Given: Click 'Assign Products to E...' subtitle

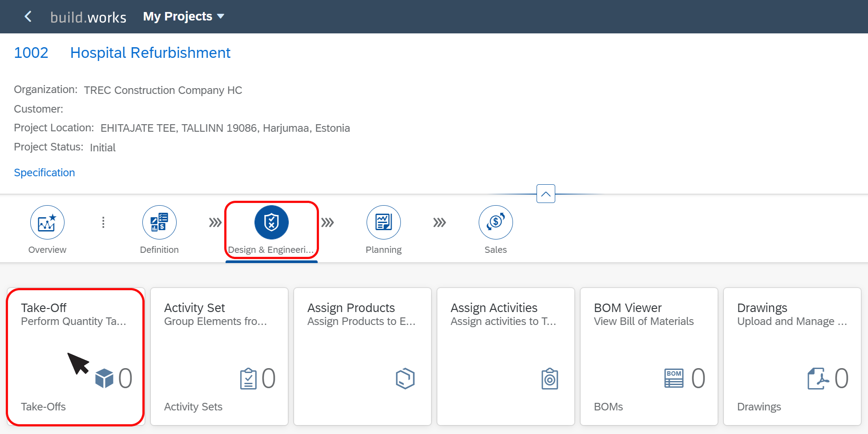Looking at the screenshot, I should tap(361, 321).
